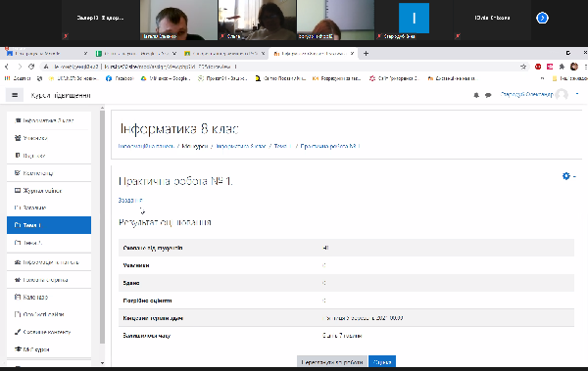Screen dimensions: 588x371
Task: Select highlighted Тема 1 in sidebar
Action: pos(49,225)
